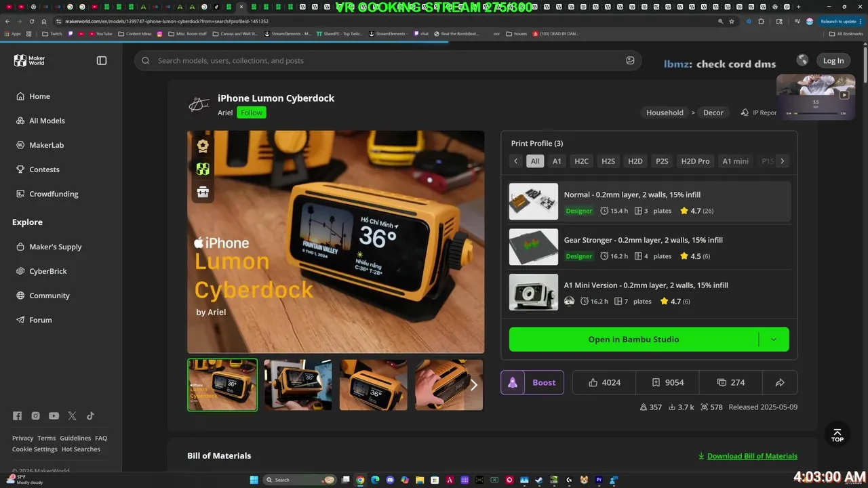Go to the Community section
868x488 pixels.
pos(49,296)
